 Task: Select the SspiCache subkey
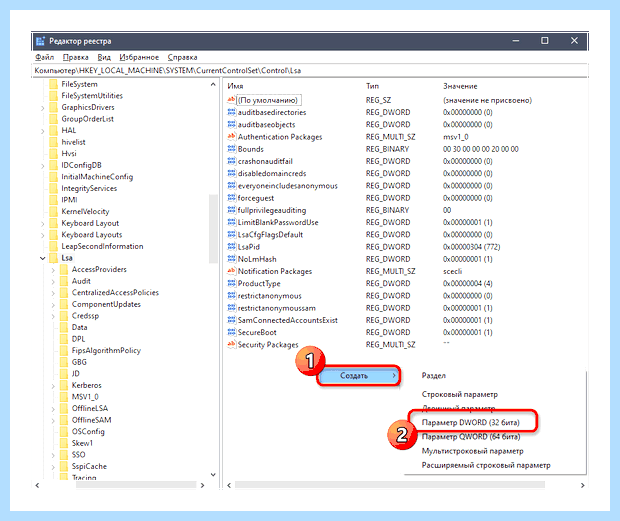[x=89, y=466]
